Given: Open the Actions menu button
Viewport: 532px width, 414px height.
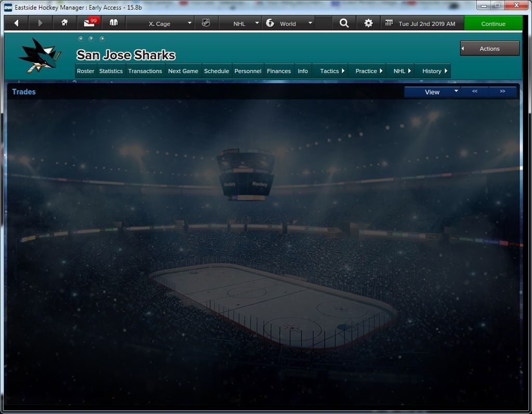Looking at the screenshot, I should point(489,48).
